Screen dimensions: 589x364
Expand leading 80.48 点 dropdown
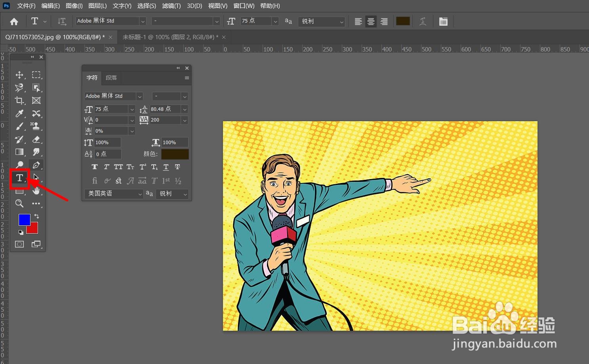pos(185,109)
